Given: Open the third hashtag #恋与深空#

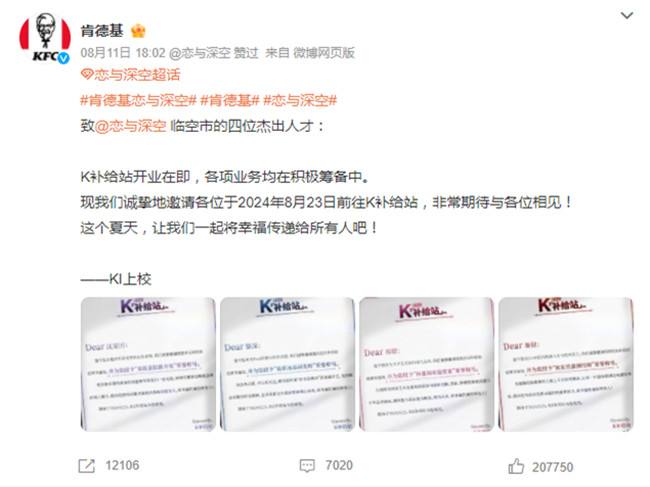Looking at the screenshot, I should 300,100.
